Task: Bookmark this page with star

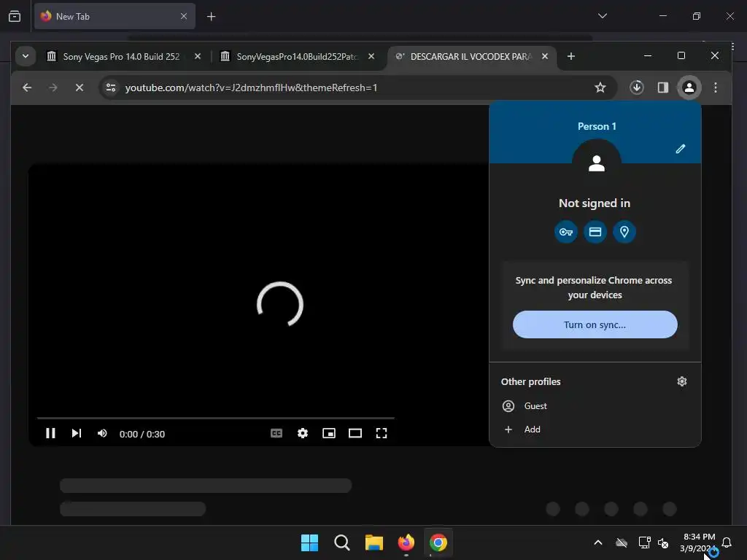Action: 600,87
